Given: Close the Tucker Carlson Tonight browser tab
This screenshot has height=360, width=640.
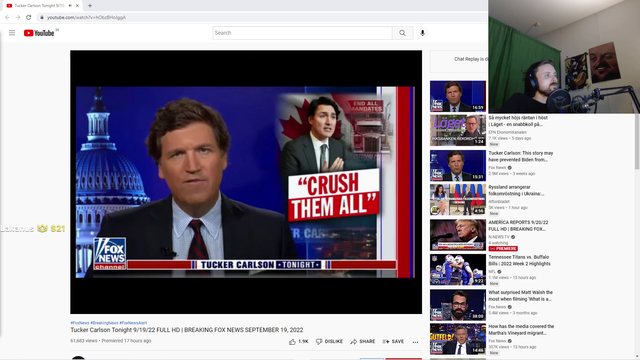Looking at the screenshot, I should (x=77, y=6).
